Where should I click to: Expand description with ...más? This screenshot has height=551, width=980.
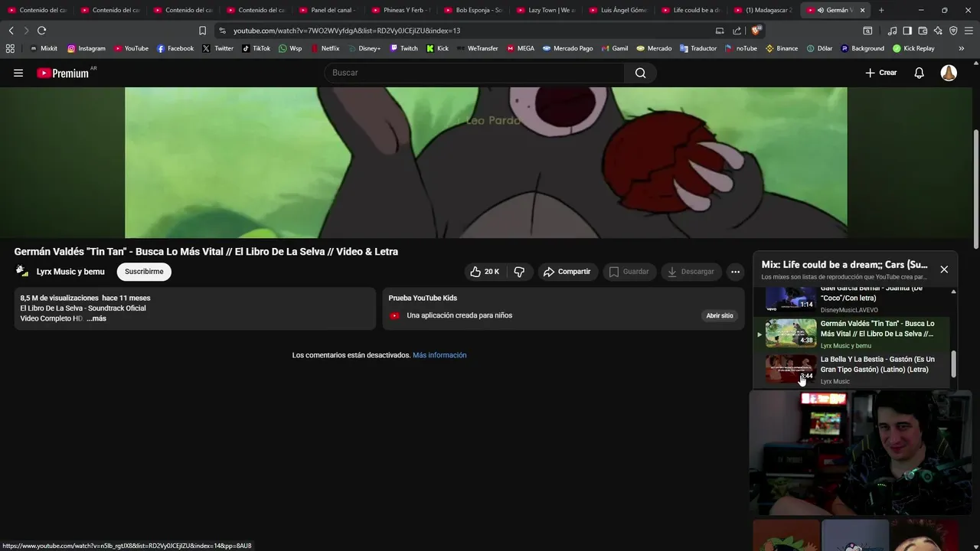point(96,318)
